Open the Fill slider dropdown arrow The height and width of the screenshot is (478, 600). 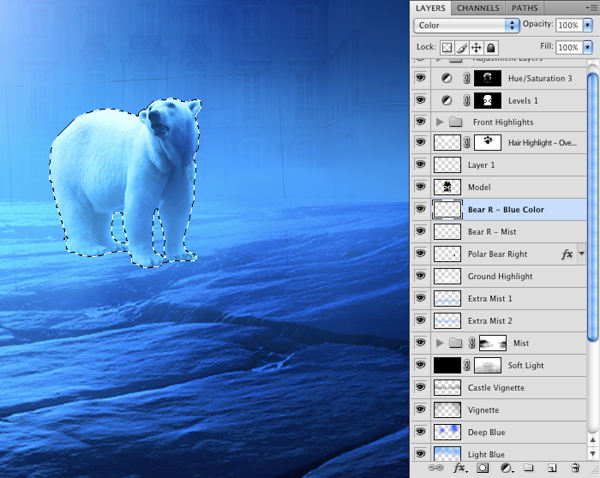[x=588, y=47]
